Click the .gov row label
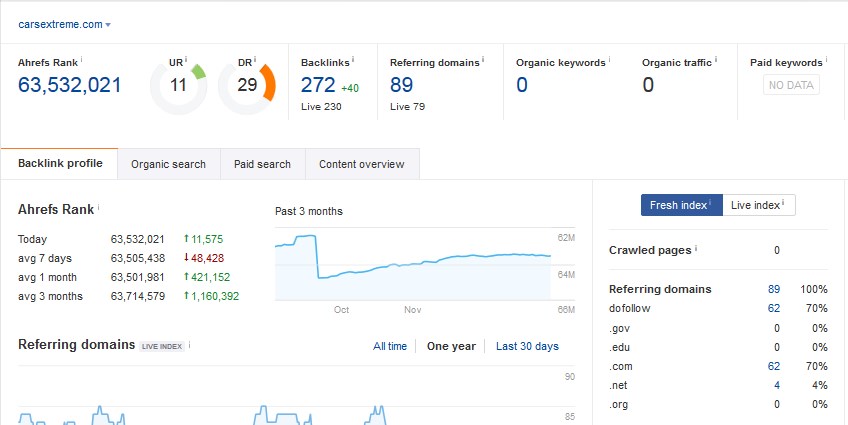Image resolution: width=848 pixels, height=425 pixels. (619, 328)
